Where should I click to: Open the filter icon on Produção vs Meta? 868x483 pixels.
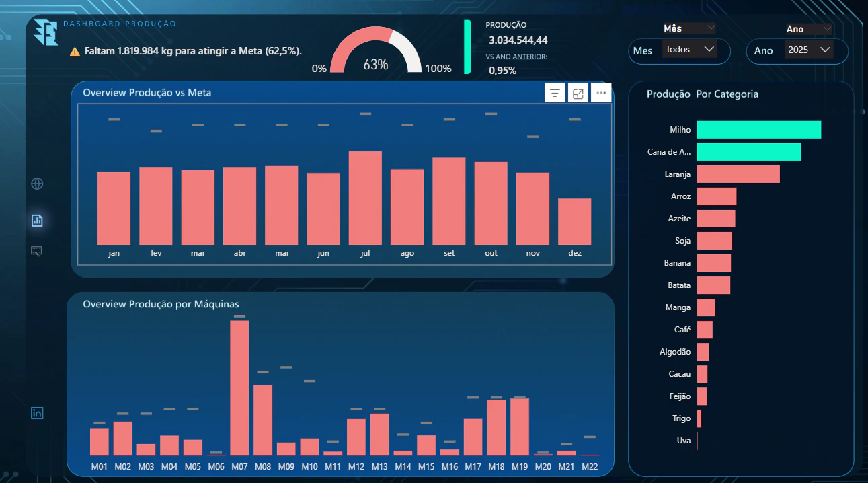pos(555,94)
